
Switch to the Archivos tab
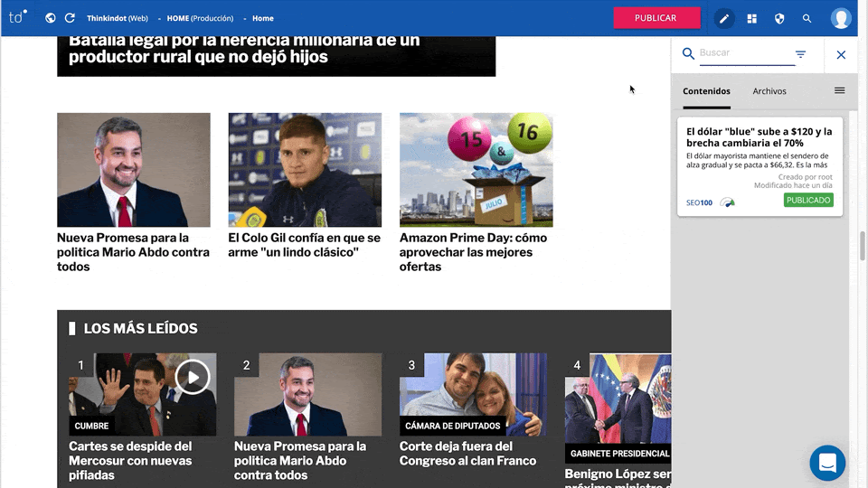click(769, 91)
